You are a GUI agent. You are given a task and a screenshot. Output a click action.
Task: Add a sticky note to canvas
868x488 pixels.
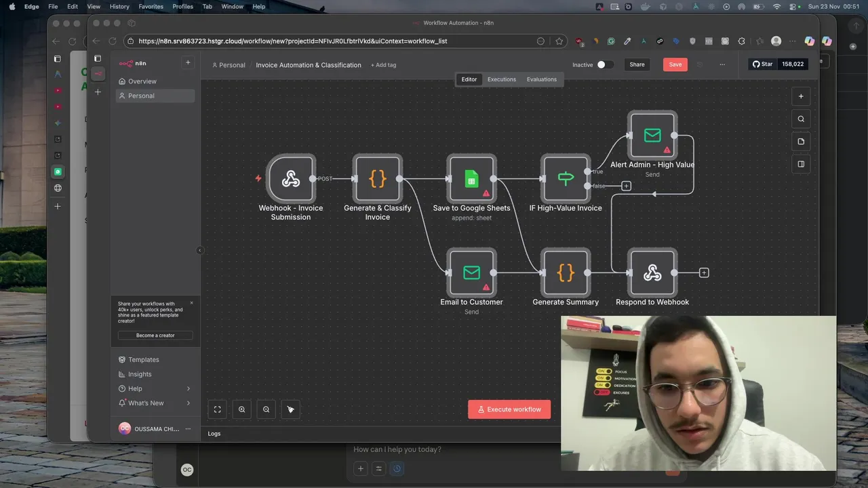(x=801, y=141)
